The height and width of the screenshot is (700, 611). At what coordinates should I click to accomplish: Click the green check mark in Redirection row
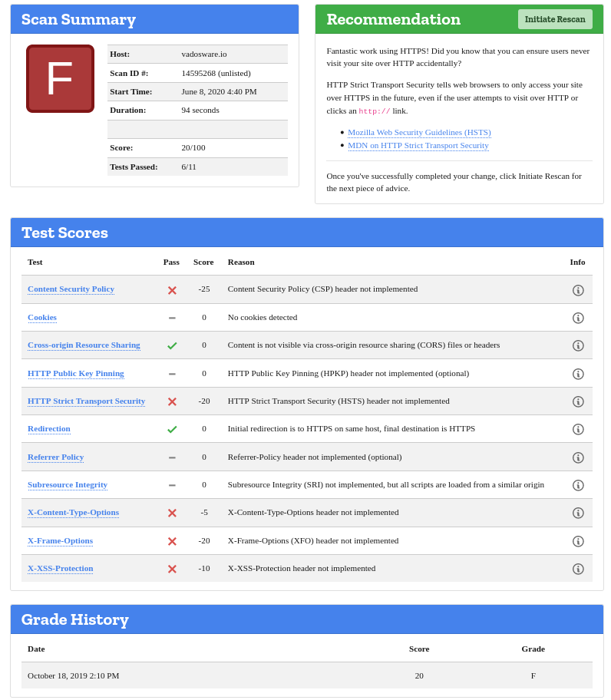click(172, 429)
